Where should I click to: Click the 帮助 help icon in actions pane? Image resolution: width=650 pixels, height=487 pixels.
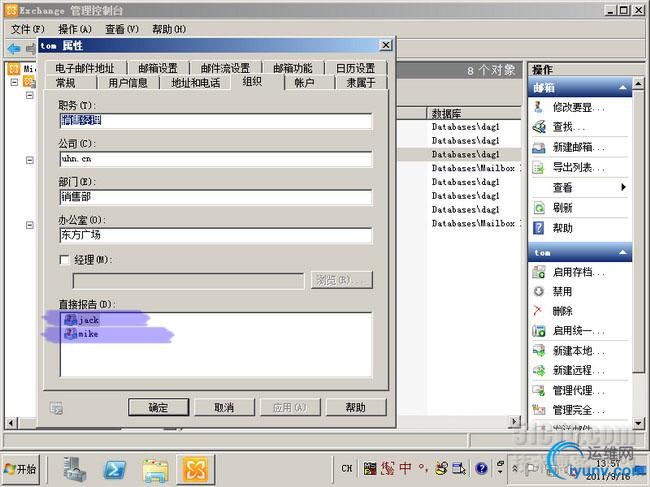click(538, 228)
